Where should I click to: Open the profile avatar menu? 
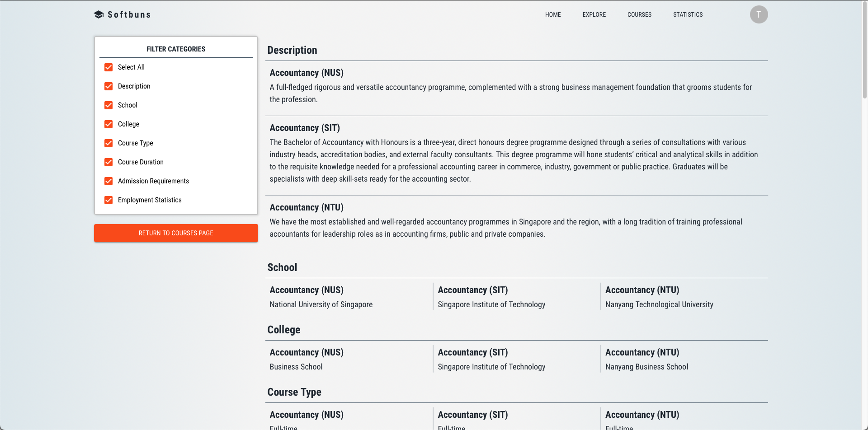tap(759, 14)
